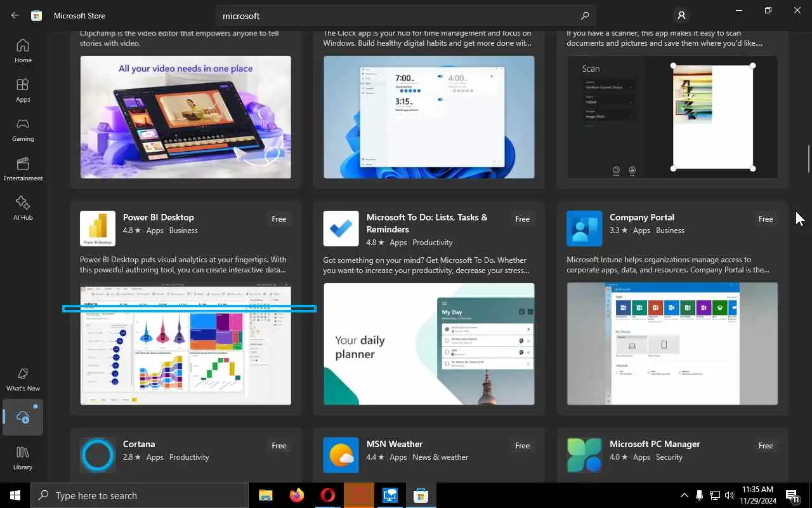Open Opera from the taskbar
The width and height of the screenshot is (812, 508).
(327, 495)
